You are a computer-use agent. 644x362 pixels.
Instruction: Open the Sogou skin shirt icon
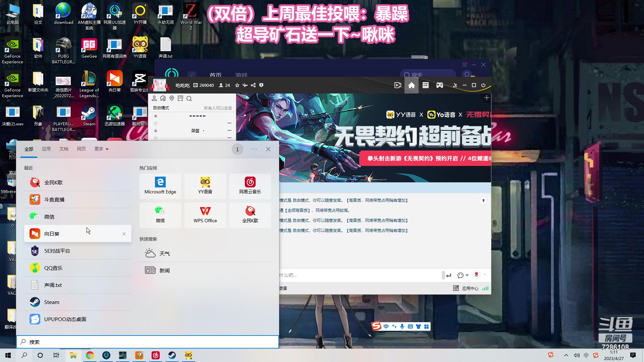[418, 326]
